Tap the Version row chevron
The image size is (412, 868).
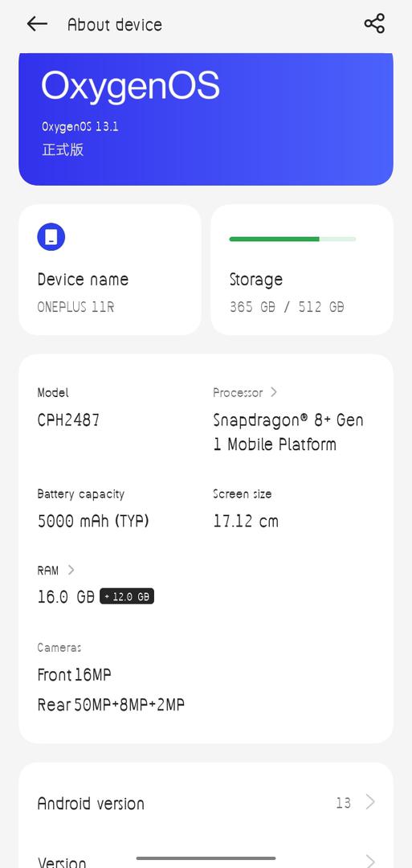click(370, 861)
